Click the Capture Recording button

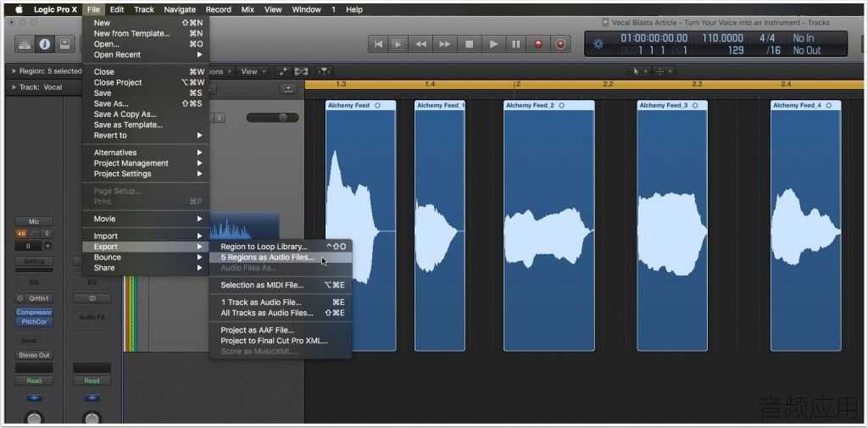[560, 44]
